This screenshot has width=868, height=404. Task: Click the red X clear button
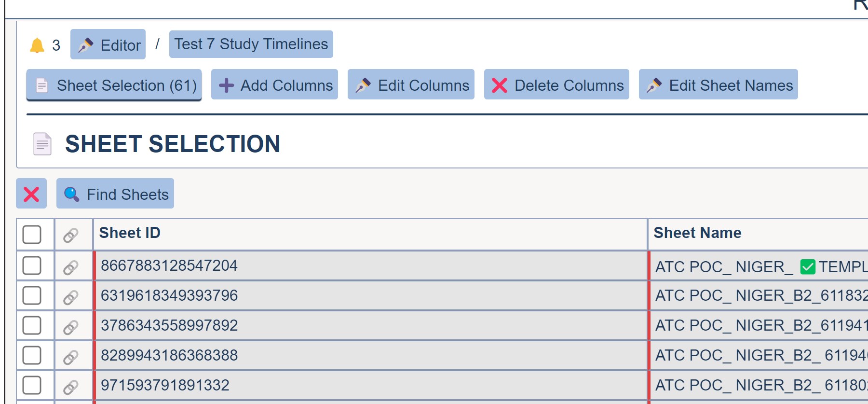click(31, 194)
